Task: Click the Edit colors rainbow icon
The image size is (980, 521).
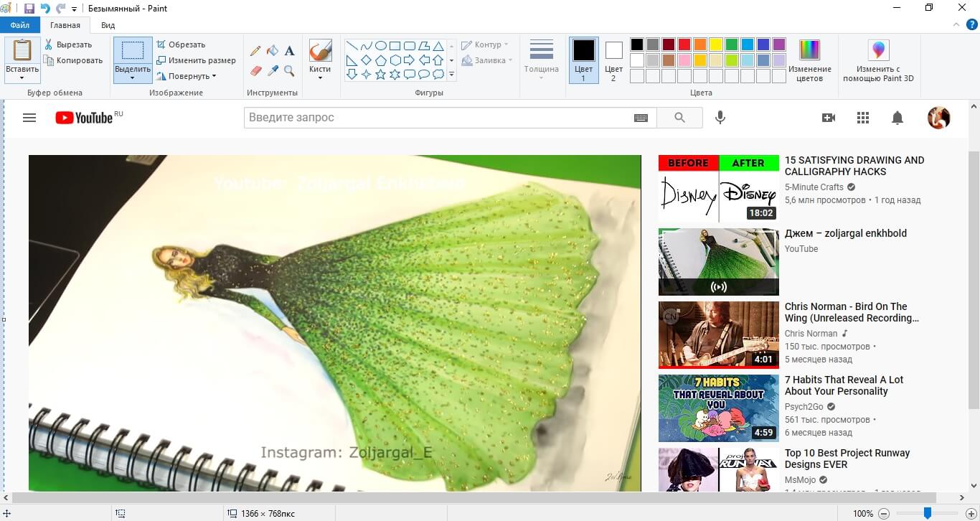Action: (x=809, y=50)
